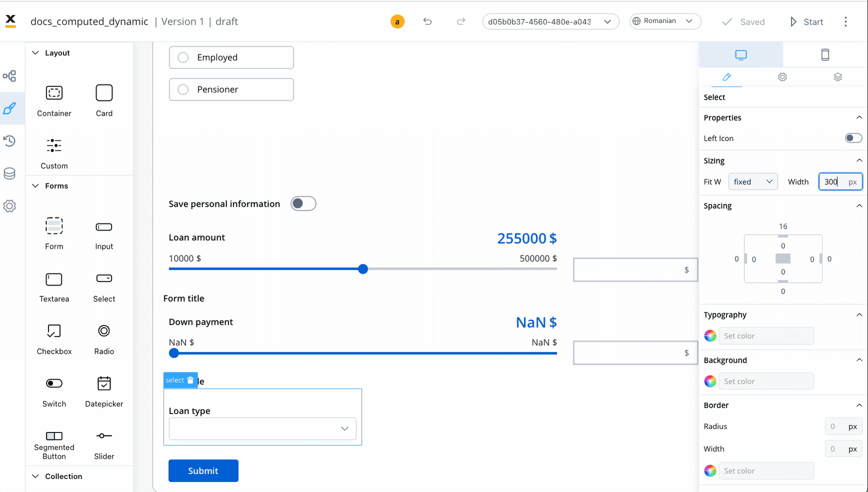Pick the Form component

[54, 234]
